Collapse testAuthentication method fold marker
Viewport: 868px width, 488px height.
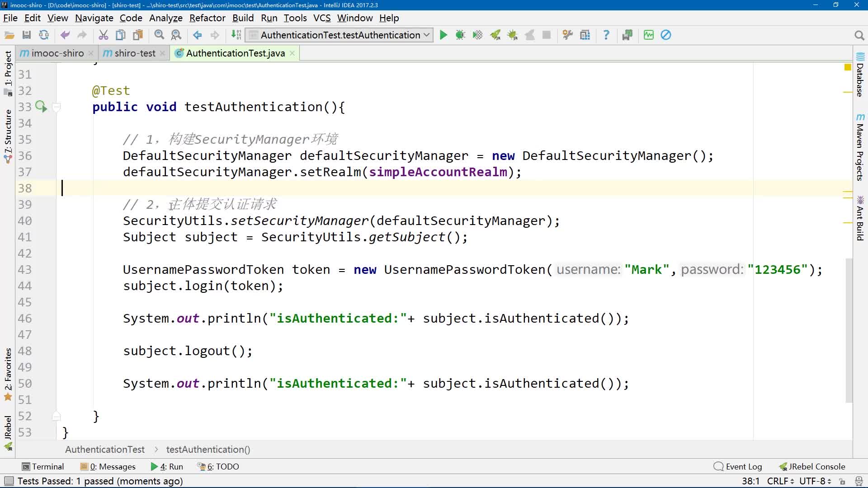point(57,107)
